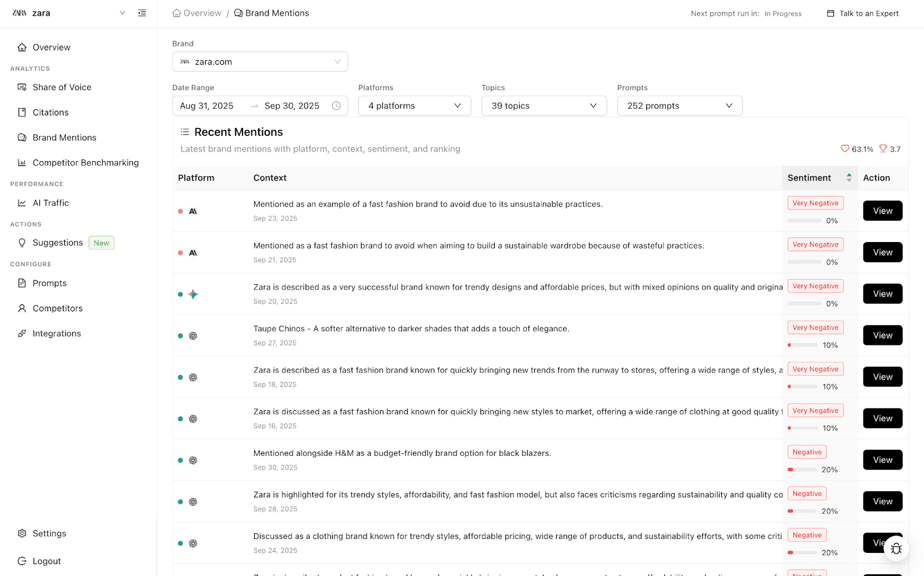View the Sep 18, 2025 mention
The width and height of the screenshot is (924, 576).
click(x=882, y=377)
